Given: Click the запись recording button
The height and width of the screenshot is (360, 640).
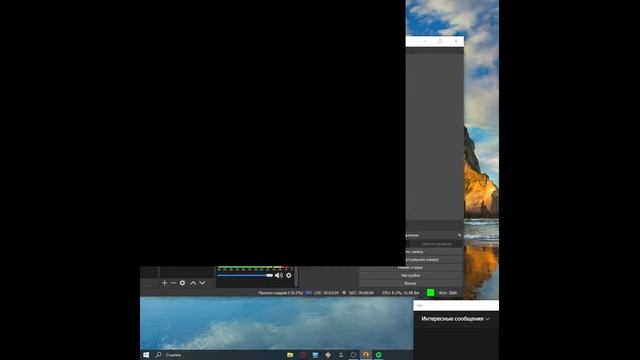Looking at the screenshot, I should click(434, 252).
